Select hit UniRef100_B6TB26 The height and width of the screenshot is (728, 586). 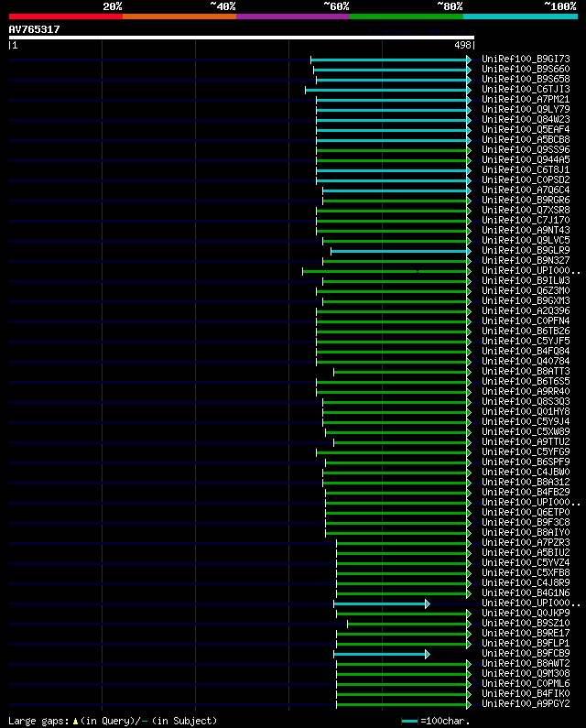tap(526, 331)
